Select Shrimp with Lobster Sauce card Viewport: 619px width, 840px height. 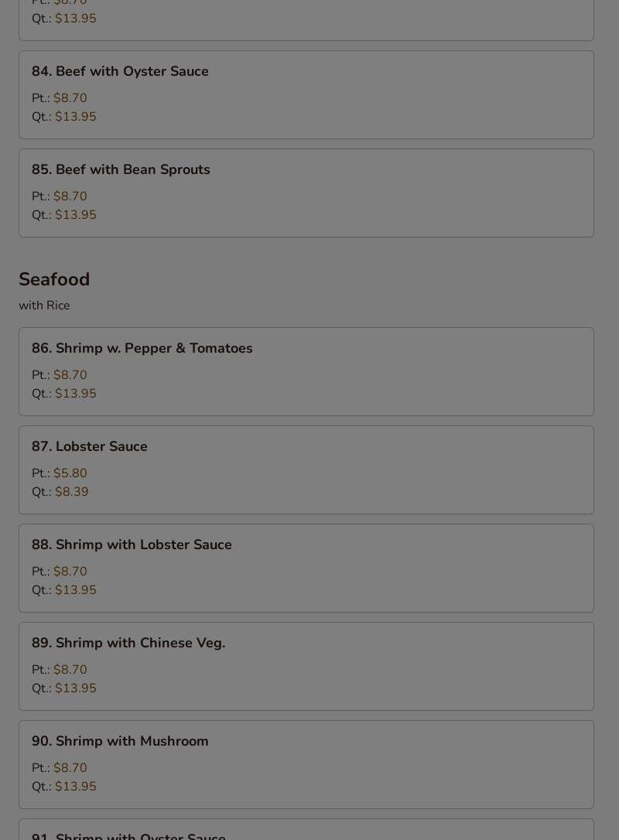(x=306, y=568)
